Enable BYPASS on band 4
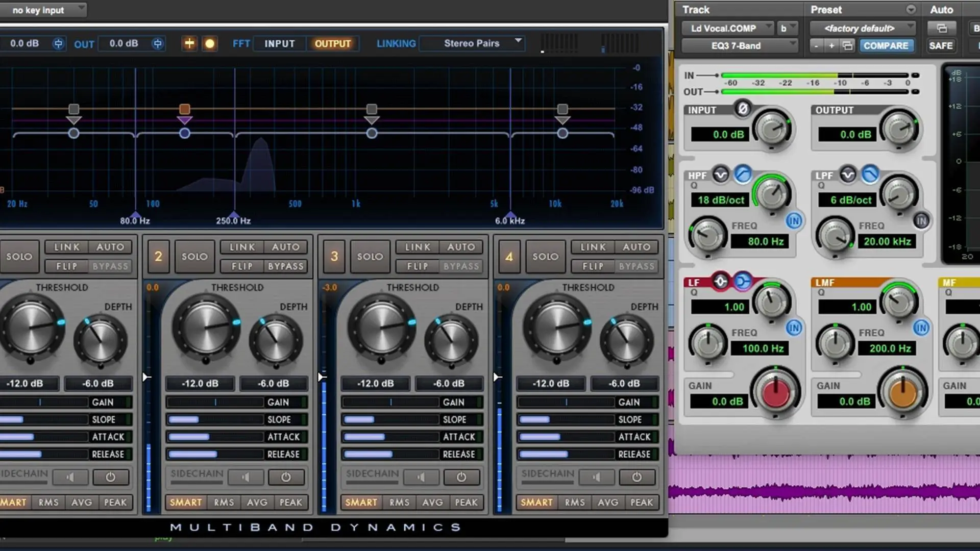 click(x=636, y=266)
